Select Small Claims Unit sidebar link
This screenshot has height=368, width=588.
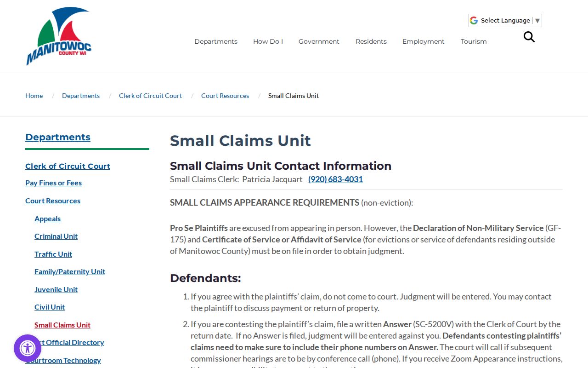(x=62, y=325)
